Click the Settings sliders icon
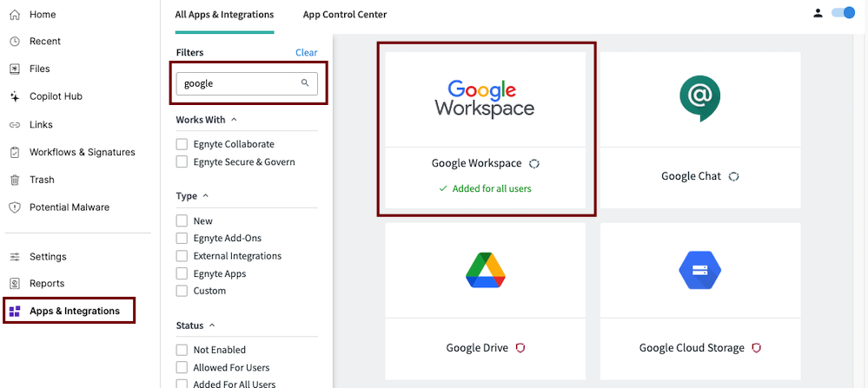 click(x=15, y=257)
